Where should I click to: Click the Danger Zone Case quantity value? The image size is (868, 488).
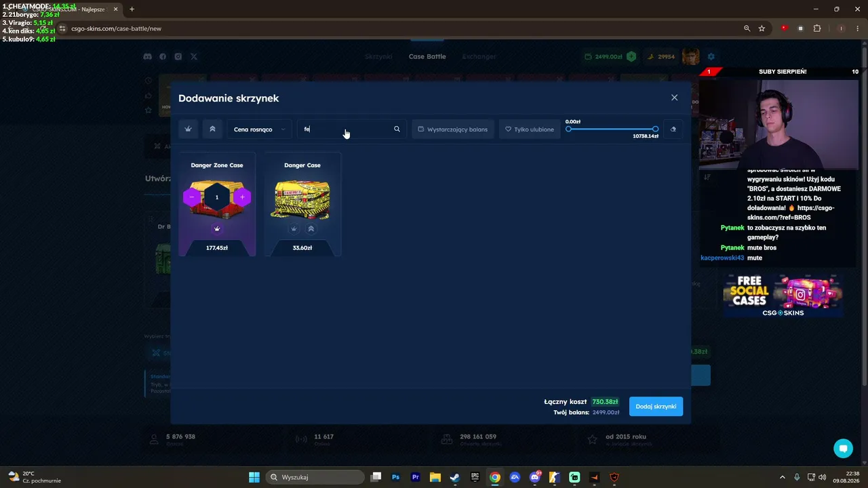[217, 197]
